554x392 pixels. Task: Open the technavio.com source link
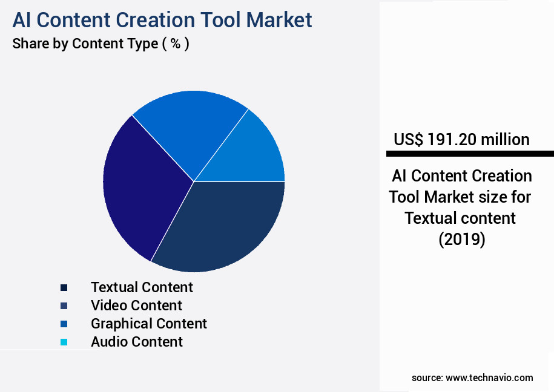click(473, 377)
